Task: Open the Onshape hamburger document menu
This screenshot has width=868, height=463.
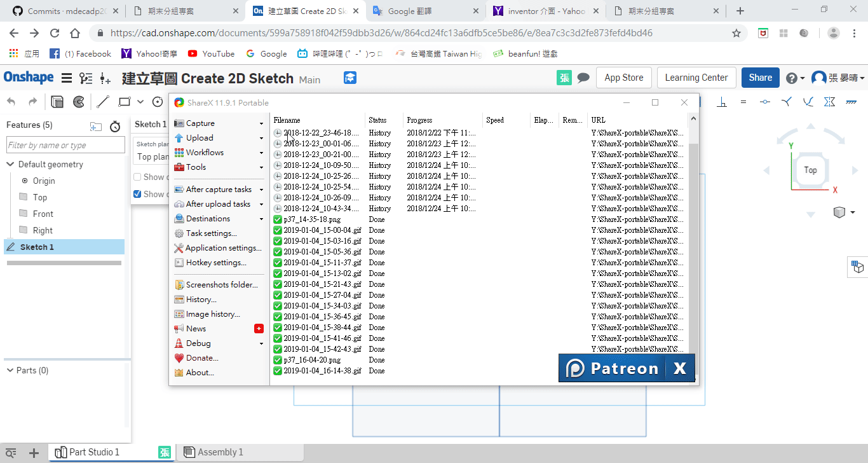Action: [x=67, y=78]
